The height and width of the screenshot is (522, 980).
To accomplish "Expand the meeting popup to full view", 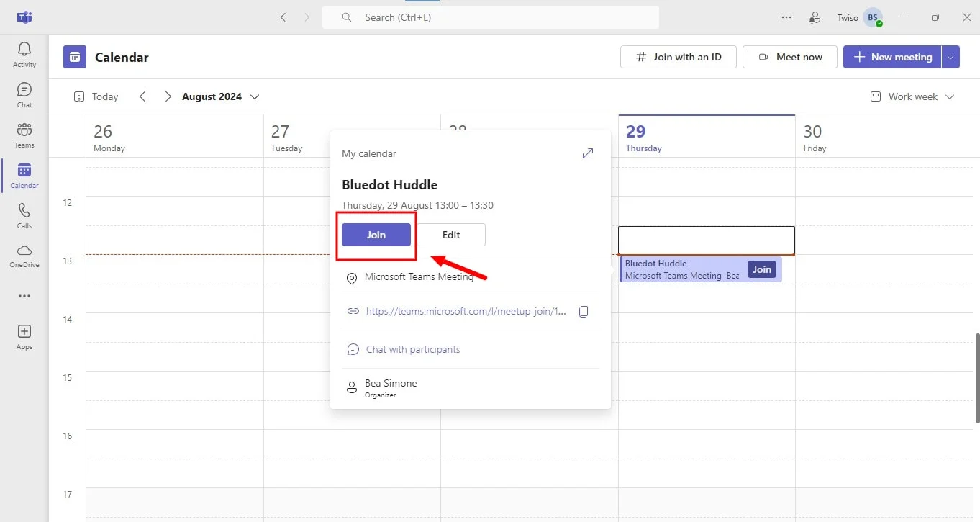I will click(588, 153).
